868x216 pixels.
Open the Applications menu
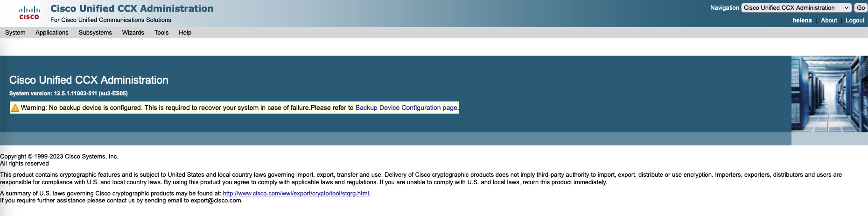52,33
